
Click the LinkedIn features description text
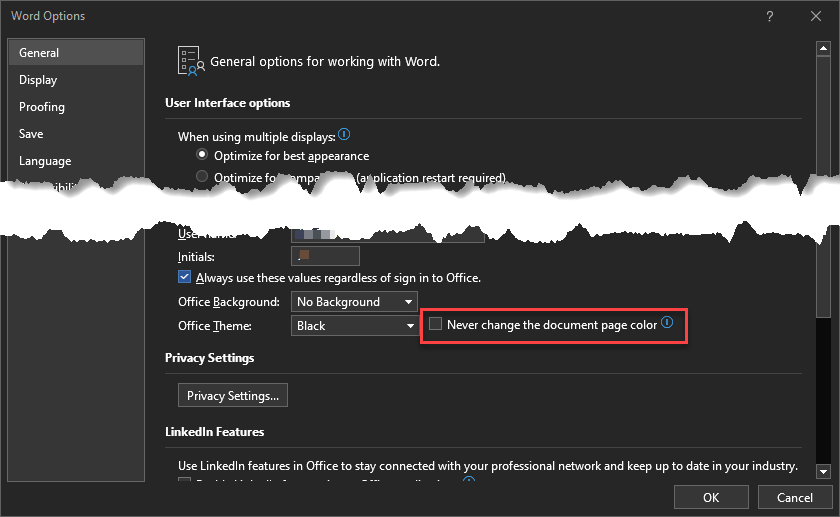pos(488,466)
